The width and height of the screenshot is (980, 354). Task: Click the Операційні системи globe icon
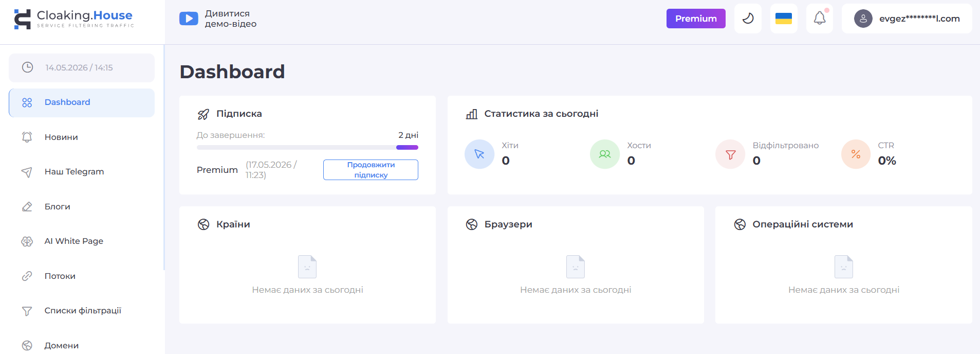pos(740,224)
